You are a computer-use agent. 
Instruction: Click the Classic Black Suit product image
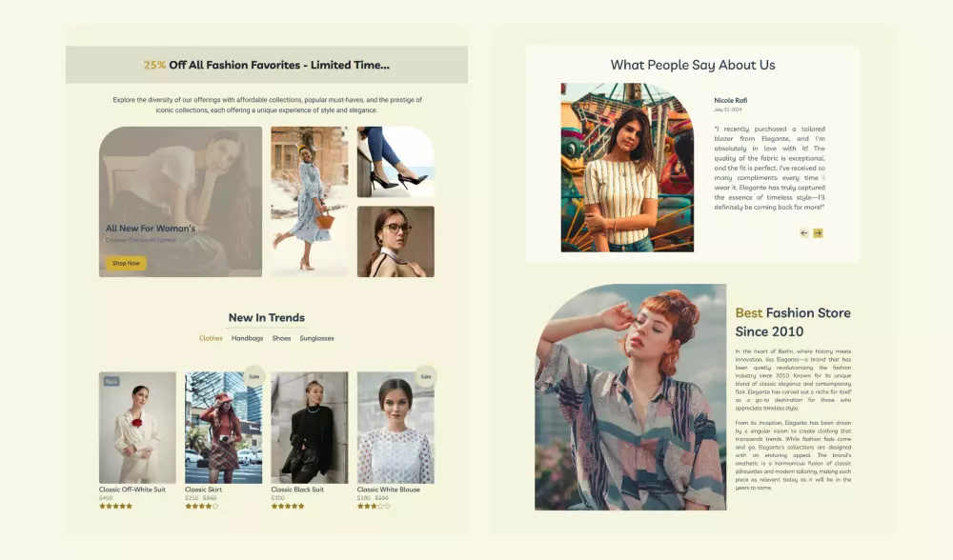click(x=310, y=428)
